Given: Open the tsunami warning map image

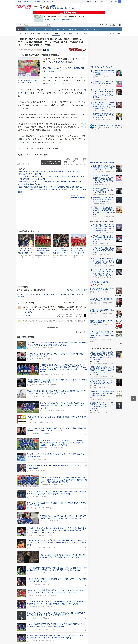Looking at the screenshot, I should pos(38,18).
